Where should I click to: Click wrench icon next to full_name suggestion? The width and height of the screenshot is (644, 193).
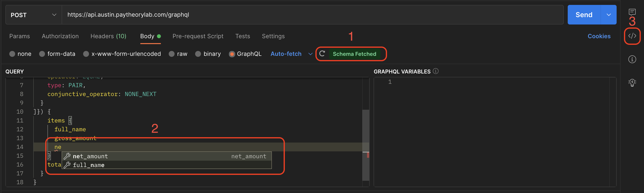pyautogui.click(x=67, y=165)
